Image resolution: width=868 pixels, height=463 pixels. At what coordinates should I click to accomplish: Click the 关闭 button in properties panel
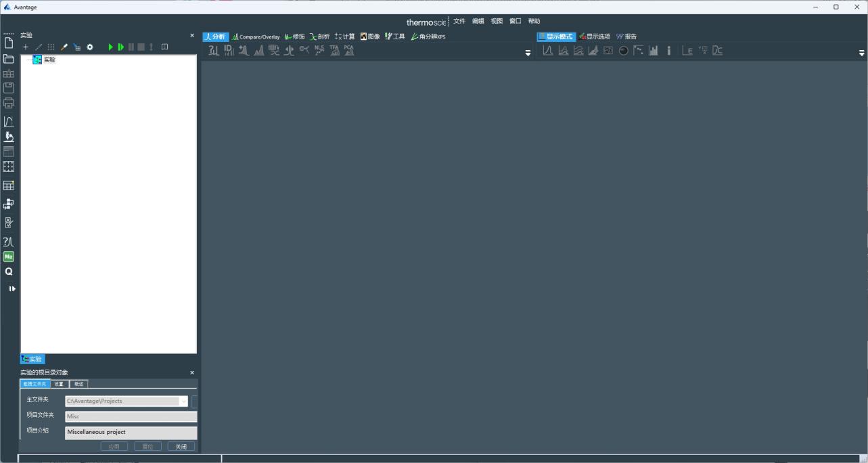[x=181, y=447]
